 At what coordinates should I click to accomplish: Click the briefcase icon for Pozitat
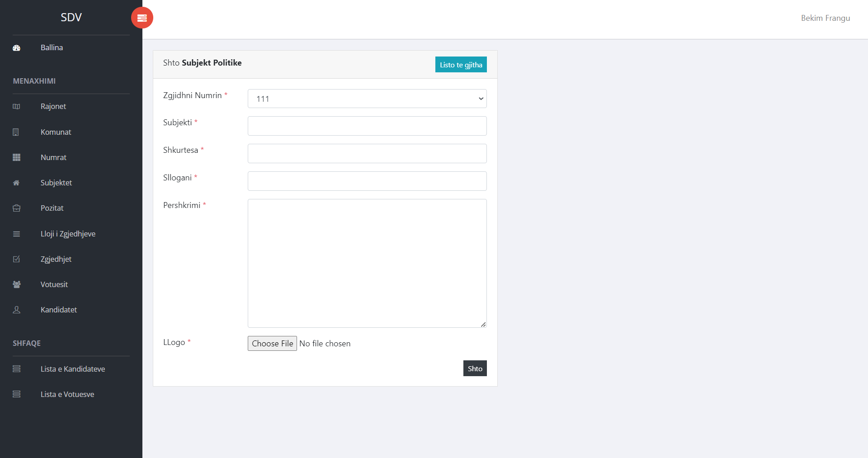pyautogui.click(x=16, y=208)
